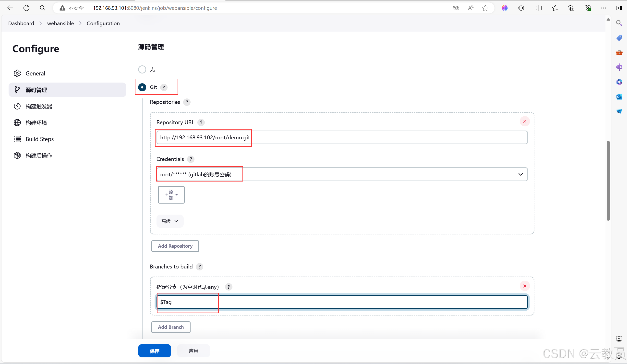
Task: Open Credentials dropdown root/******
Action: [x=342, y=174]
